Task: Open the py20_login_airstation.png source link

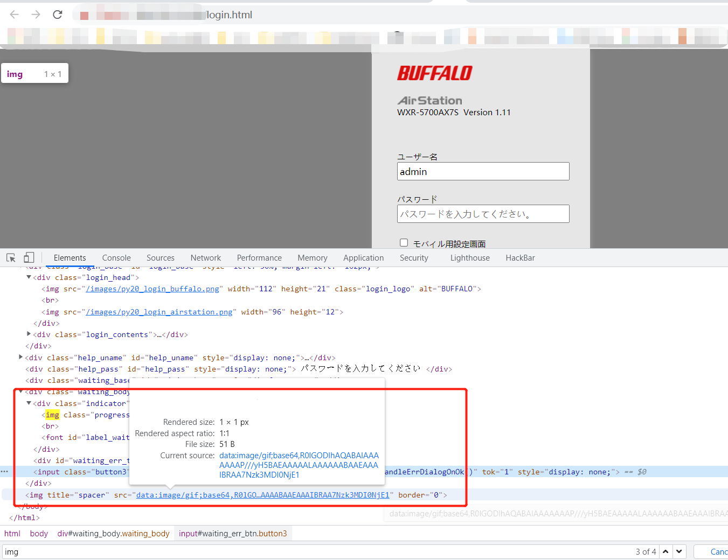Action: coord(159,312)
